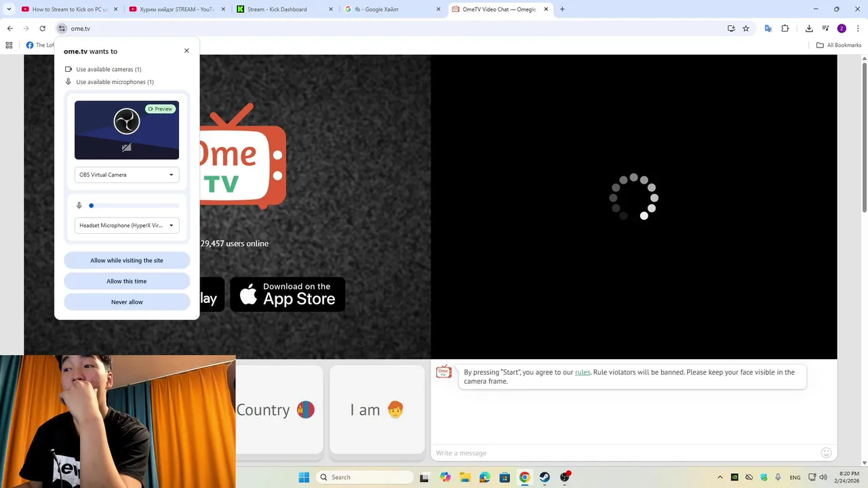Click the microphone icon beside Use available microphones
The width and height of the screenshot is (868, 488).
point(68,82)
